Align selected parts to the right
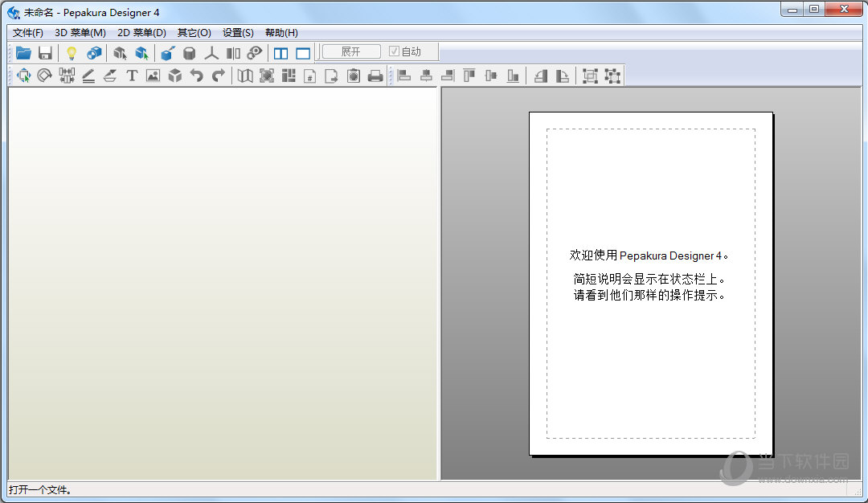Image resolution: width=868 pixels, height=503 pixels. [x=448, y=76]
